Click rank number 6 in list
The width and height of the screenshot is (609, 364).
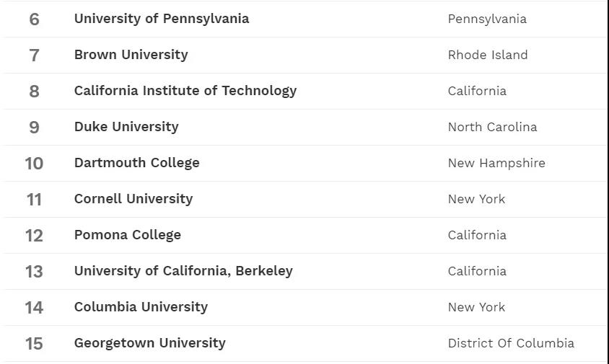(x=34, y=19)
